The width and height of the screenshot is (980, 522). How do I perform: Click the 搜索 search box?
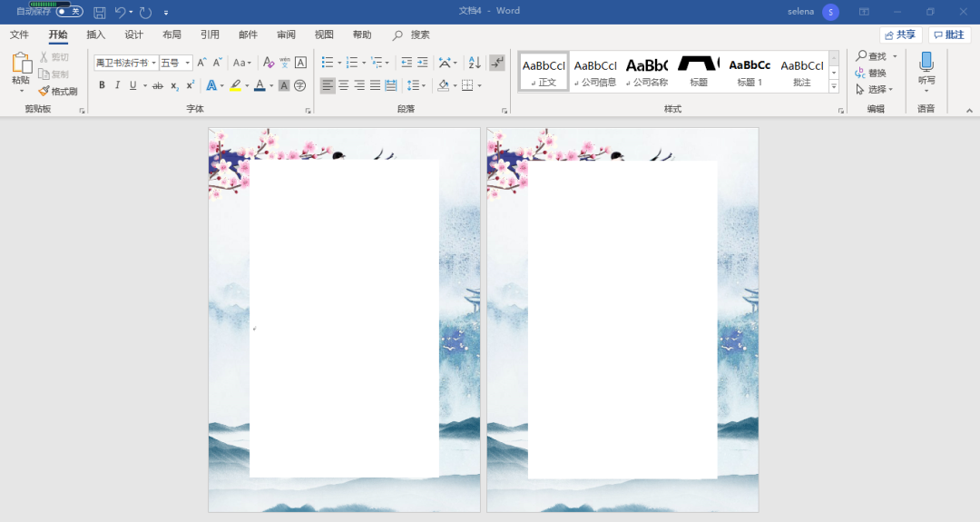click(411, 35)
